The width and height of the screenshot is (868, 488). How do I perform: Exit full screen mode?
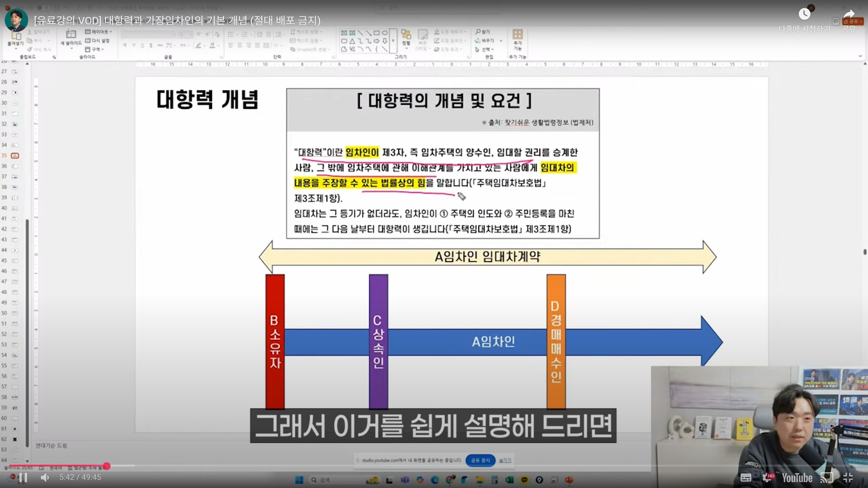pos(848,477)
